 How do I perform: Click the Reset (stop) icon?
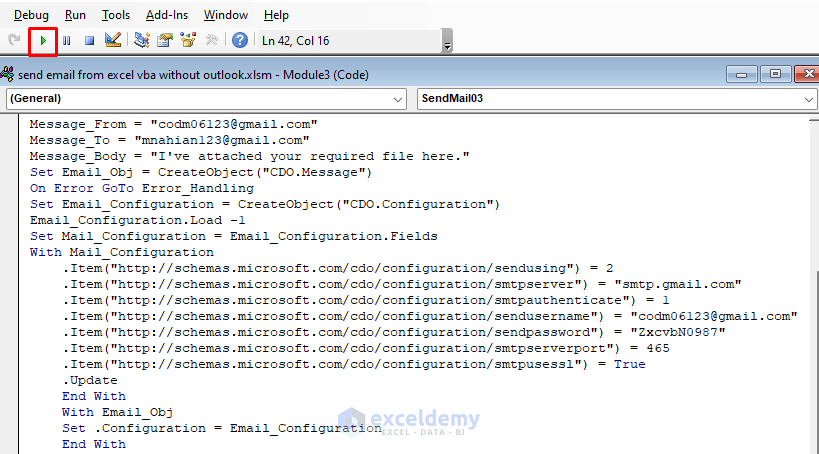click(x=89, y=41)
